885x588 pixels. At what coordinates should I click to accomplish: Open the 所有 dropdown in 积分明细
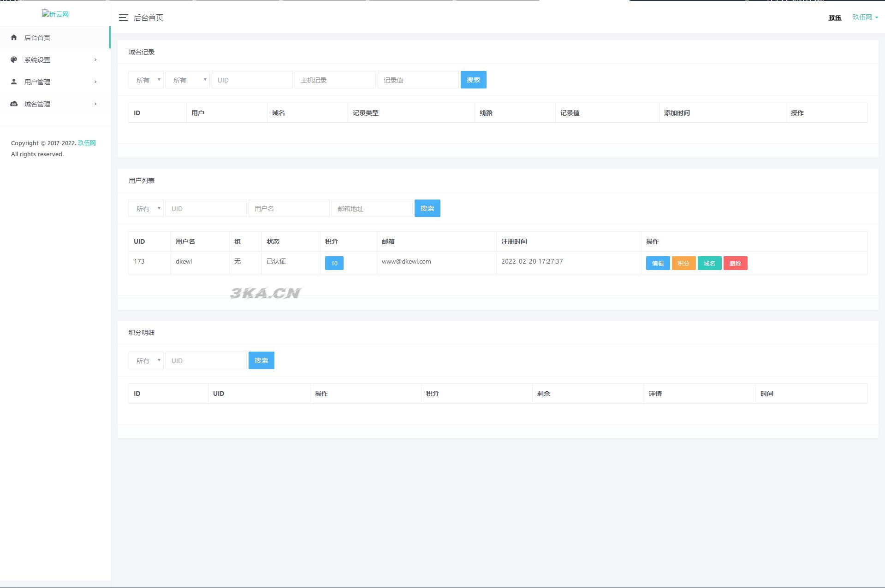coord(146,360)
